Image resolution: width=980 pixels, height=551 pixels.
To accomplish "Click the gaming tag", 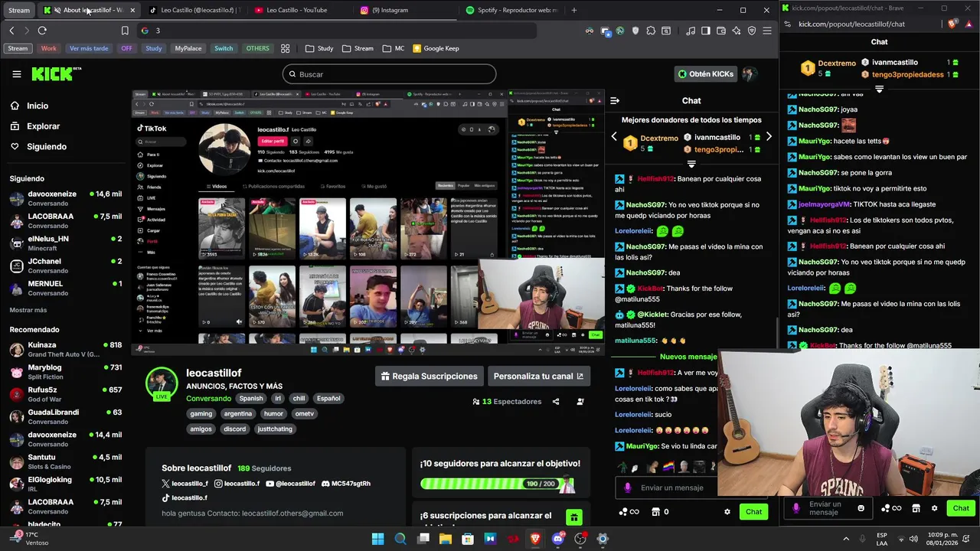I will click(x=201, y=414).
